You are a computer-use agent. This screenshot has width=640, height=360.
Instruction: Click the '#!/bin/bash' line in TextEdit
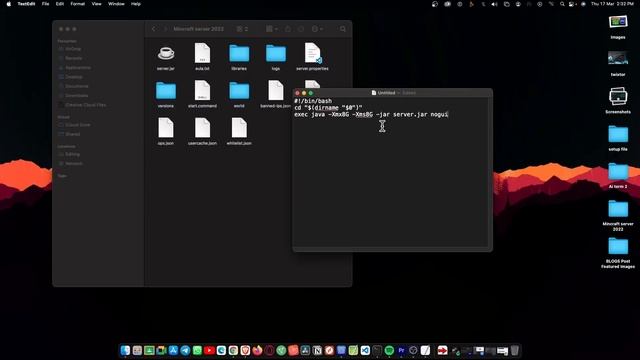point(313,101)
